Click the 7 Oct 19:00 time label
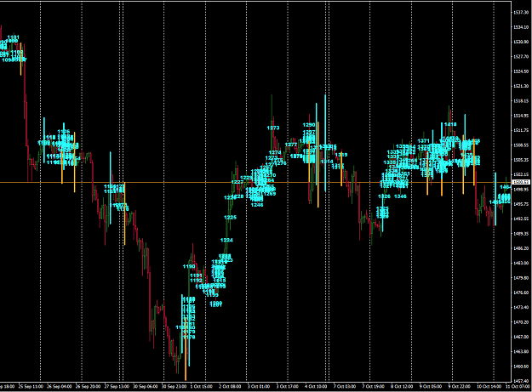Image resolution: width=532 pixels, height=392 pixels. [373, 386]
